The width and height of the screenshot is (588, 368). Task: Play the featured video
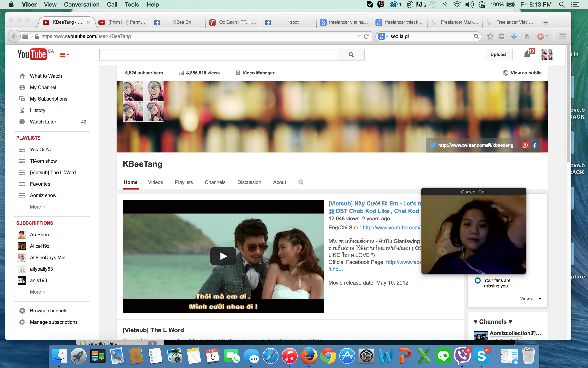click(223, 256)
